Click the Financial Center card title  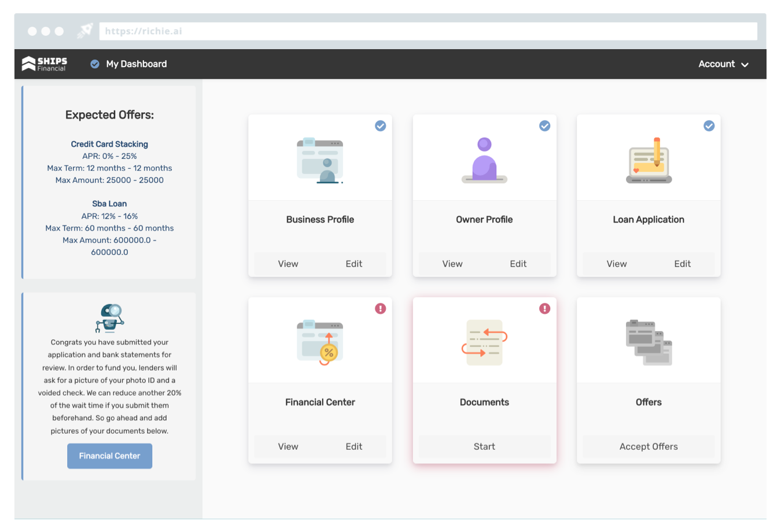(320, 402)
